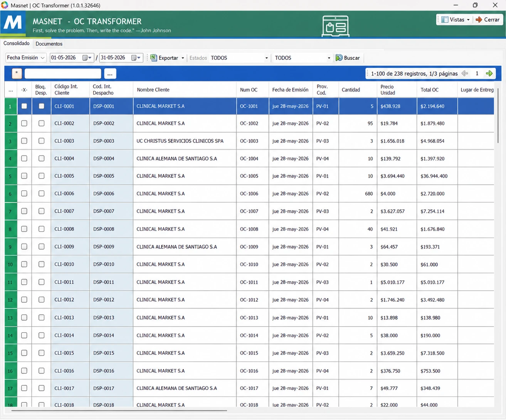
Task: Click the document scanner header icon
Action: (335, 26)
